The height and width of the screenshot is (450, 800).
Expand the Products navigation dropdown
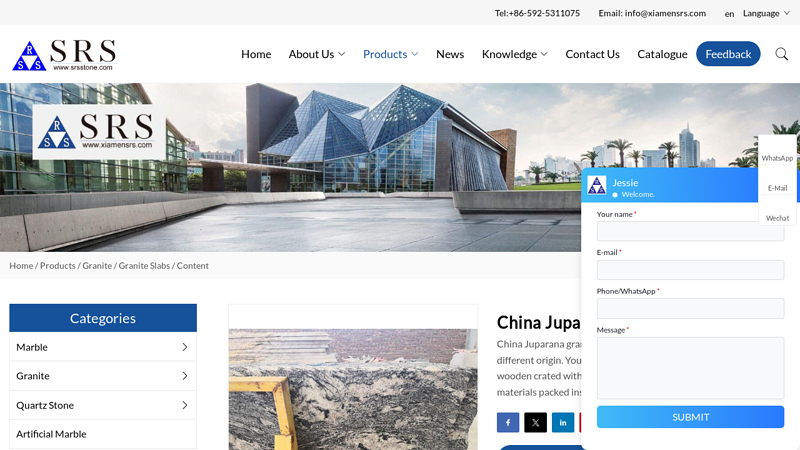390,54
